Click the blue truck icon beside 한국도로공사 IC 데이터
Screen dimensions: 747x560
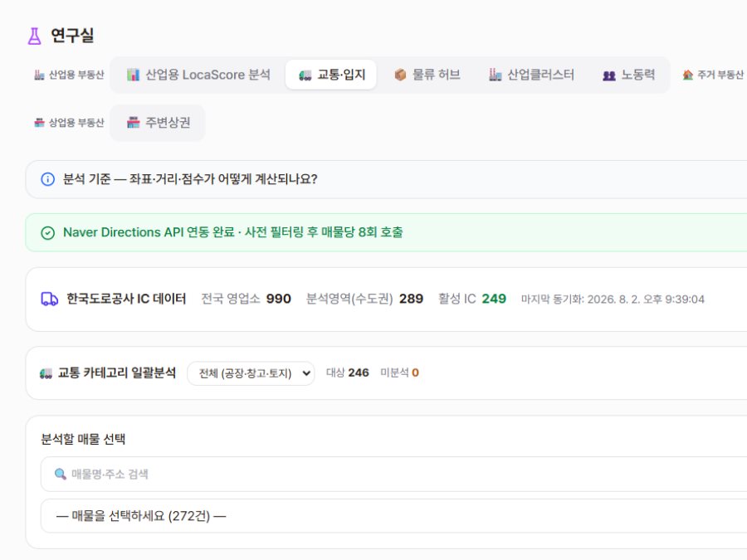point(50,299)
